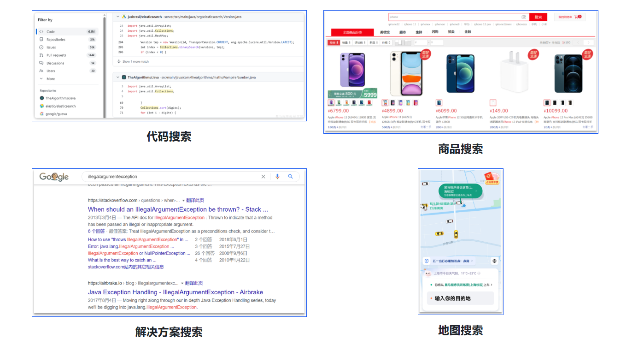Image resolution: width=644 pixels, height=357 pixels.
Task: Switch to the 美妆馆 tab
Action: point(385,32)
